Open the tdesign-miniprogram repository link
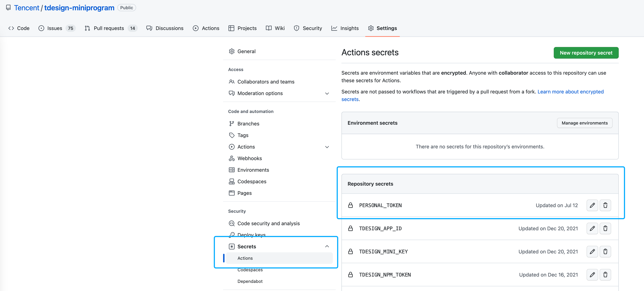This screenshot has height=291, width=644. pyautogui.click(x=79, y=8)
